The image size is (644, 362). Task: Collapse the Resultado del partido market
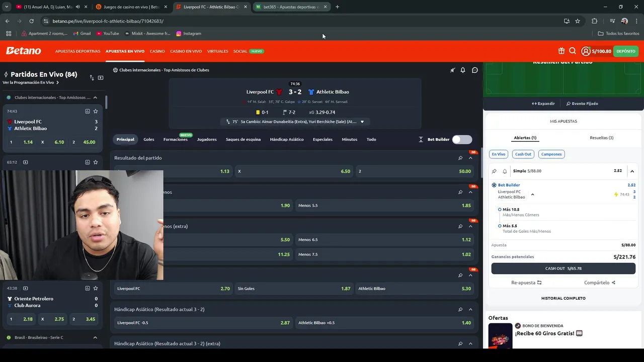pos(470,158)
